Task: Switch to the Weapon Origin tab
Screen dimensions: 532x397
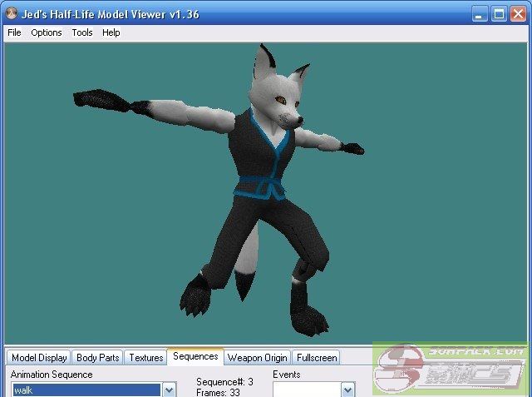Action: (x=257, y=358)
